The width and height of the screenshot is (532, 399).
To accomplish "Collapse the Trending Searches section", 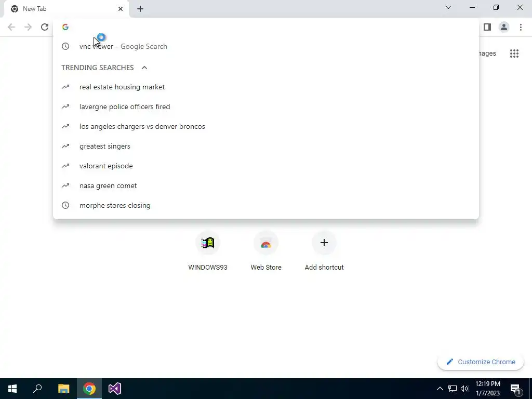I will click(x=144, y=68).
